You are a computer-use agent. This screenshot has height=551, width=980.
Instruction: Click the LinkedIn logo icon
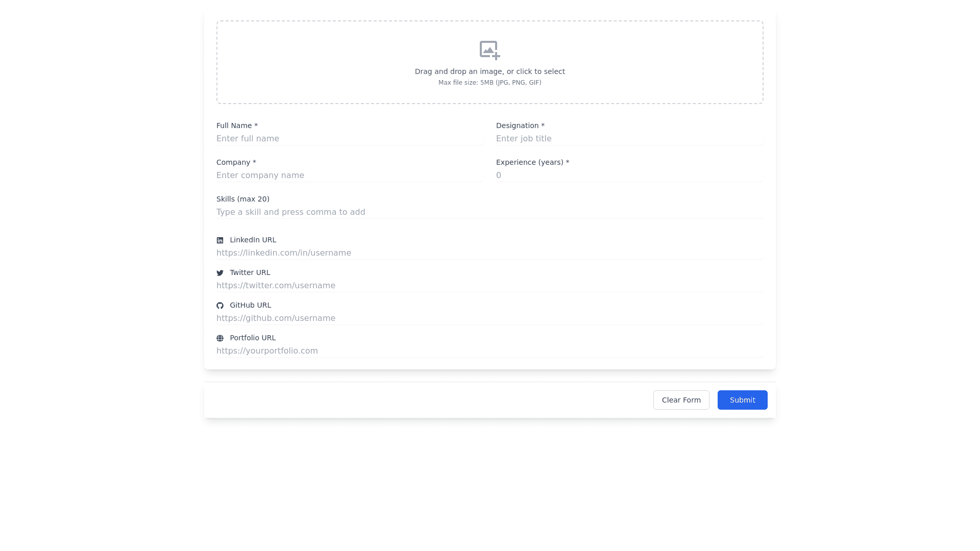tap(220, 240)
